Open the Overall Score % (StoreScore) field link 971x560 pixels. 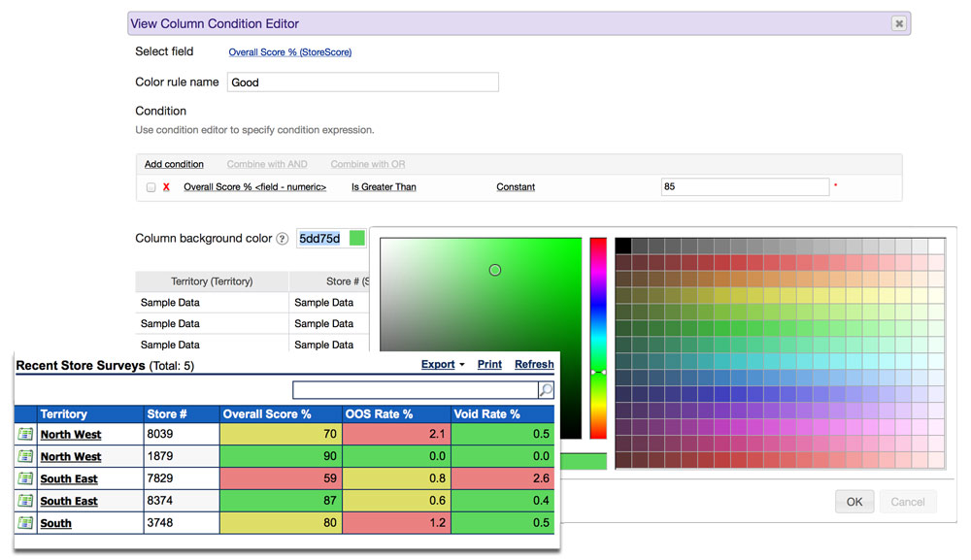tap(288, 51)
